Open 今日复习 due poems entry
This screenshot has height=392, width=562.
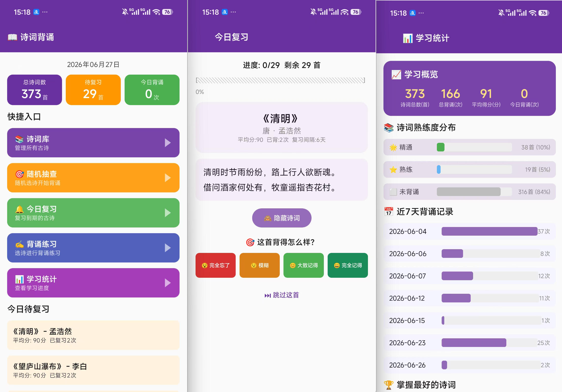click(x=93, y=213)
